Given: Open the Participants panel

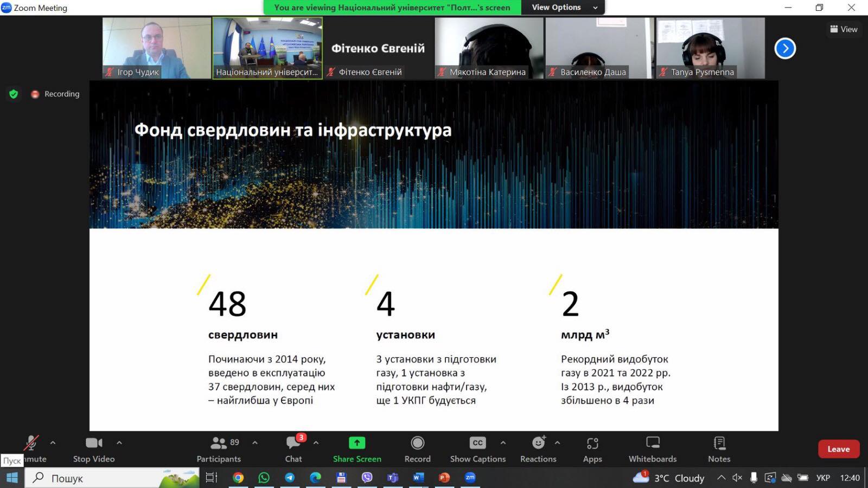Looking at the screenshot, I should (219, 449).
